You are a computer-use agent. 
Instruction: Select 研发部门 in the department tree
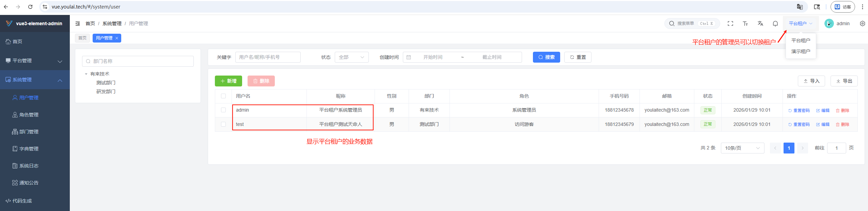(106, 92)
